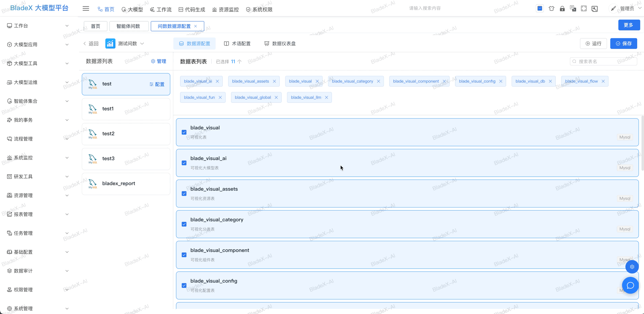Screen dimensions: 644x314
Task: Click 管理 above the datasource list
Action: point(159,61)
